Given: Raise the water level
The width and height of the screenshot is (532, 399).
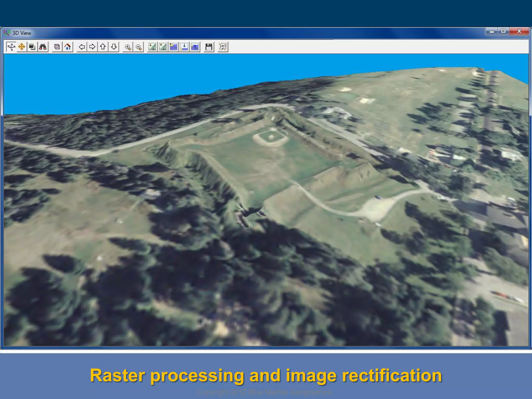Looking at the screenshot, I should (195, 47).
